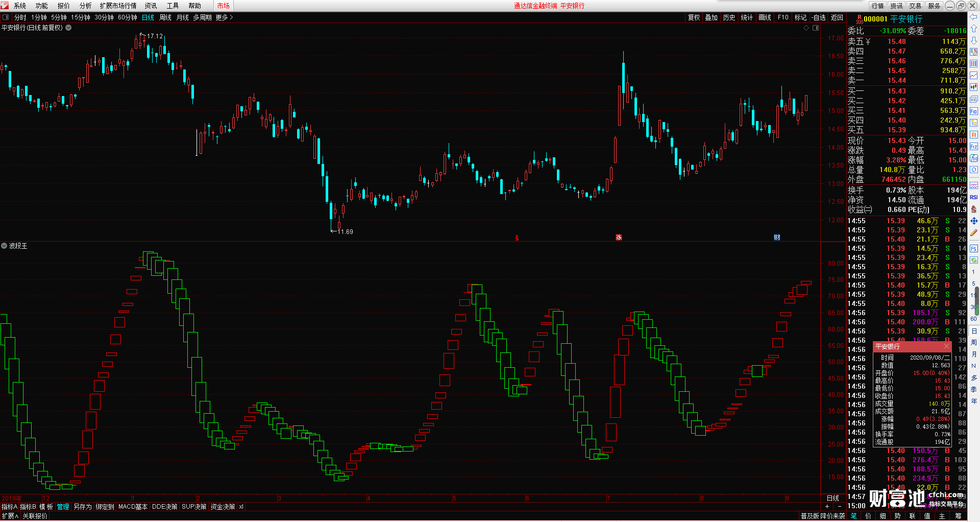Open the 分析 menu
The width and height of the screenshot is (980, 522).
coord(86,6)
